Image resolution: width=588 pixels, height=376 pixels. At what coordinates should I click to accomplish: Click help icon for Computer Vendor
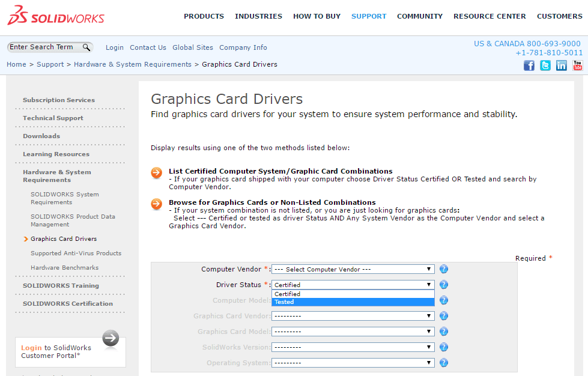click(444, 269)
